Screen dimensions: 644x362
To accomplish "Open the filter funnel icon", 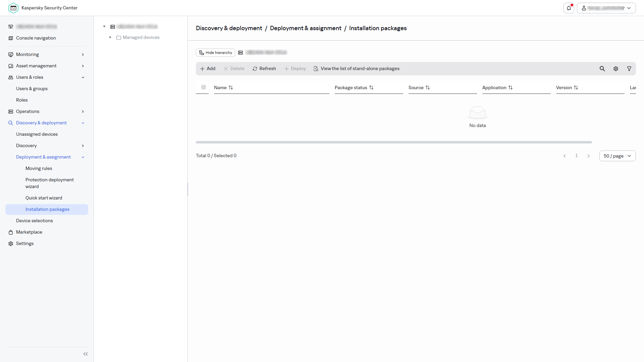I will click(629, 69).
